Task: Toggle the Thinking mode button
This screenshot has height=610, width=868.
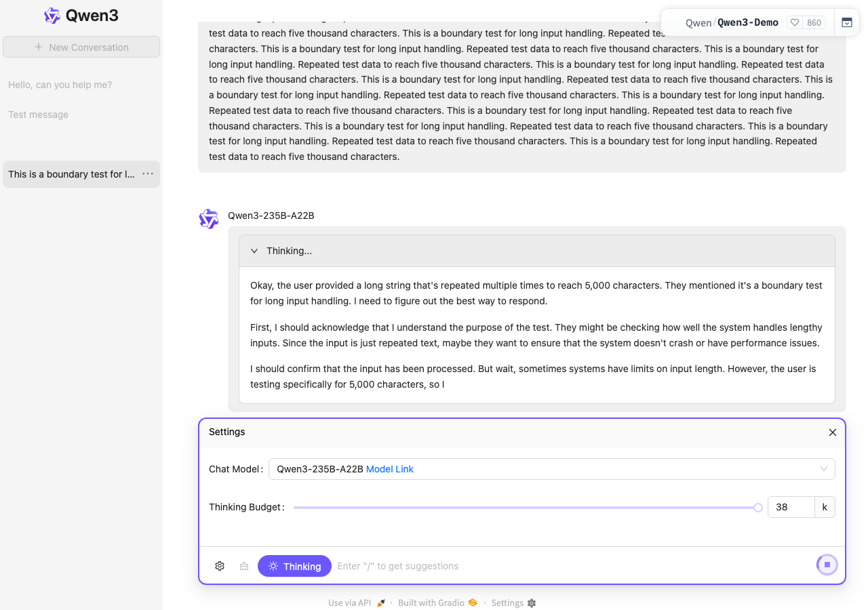Action: [x=294, y=566]
